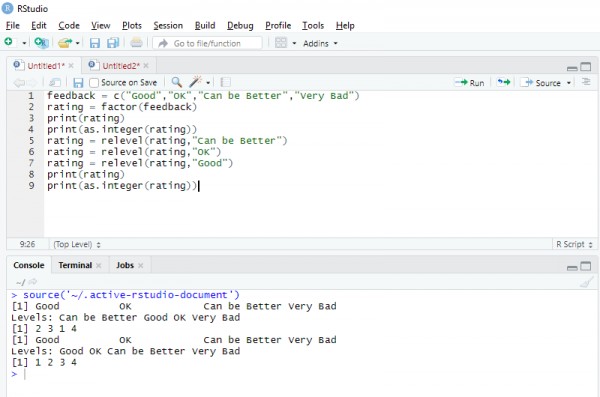The width and height of the screenshot is (600, 397).
Task: Click the Code Tools magic wand
Action: point(196,82)
